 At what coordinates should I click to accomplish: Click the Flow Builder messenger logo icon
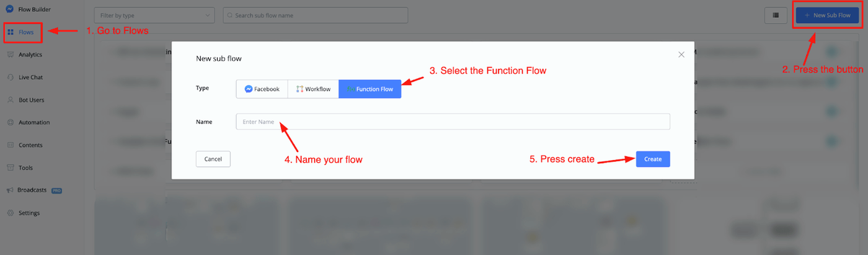click(x=10, y=9)
